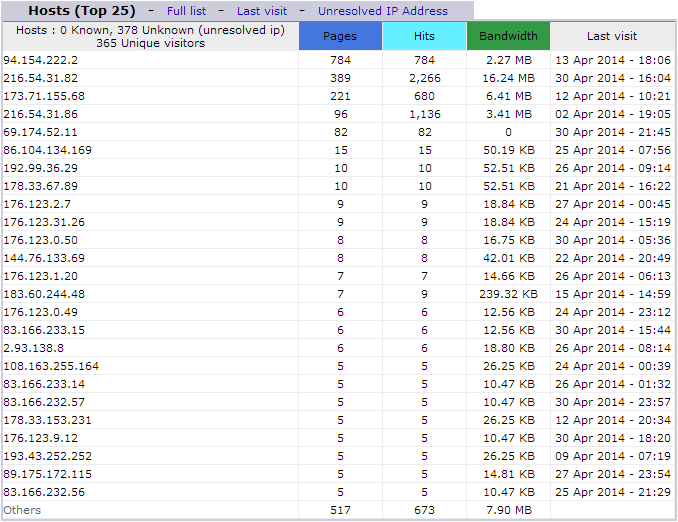Open the Full list link
This screenshot has height=522, width=678.
coord(186,11)
